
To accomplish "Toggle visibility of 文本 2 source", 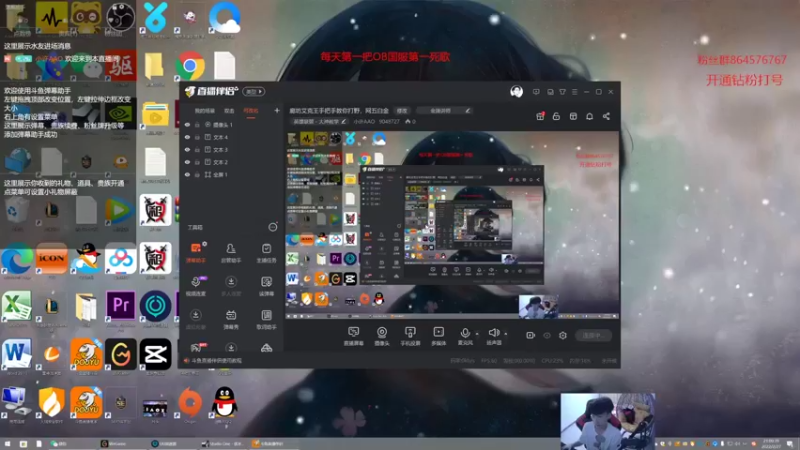I will [187, 162].
